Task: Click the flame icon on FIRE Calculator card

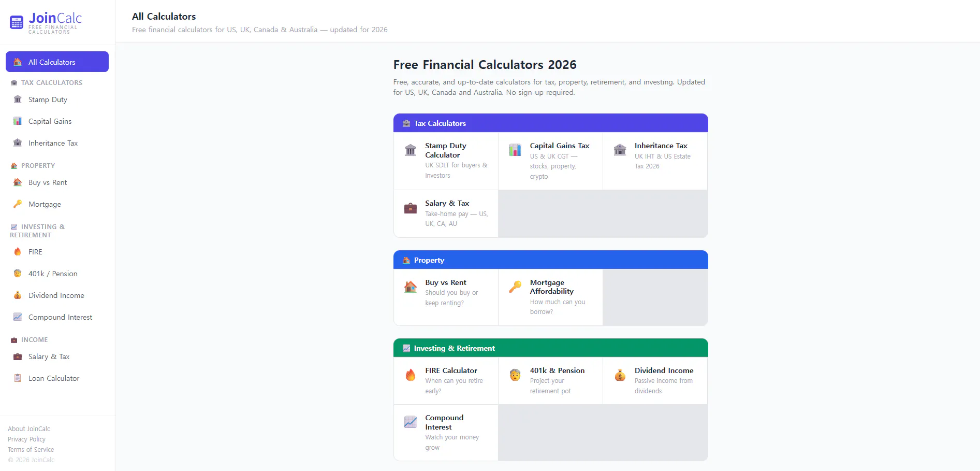Action: pyautogui.click(x=411, y=375)
